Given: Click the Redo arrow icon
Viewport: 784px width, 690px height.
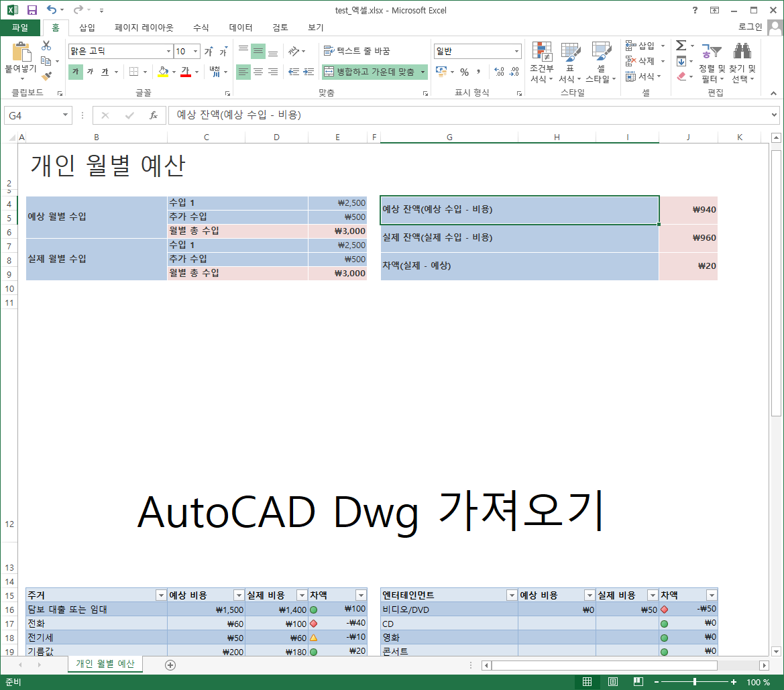Looking at the screenshot, I should (x=78, y=9).
